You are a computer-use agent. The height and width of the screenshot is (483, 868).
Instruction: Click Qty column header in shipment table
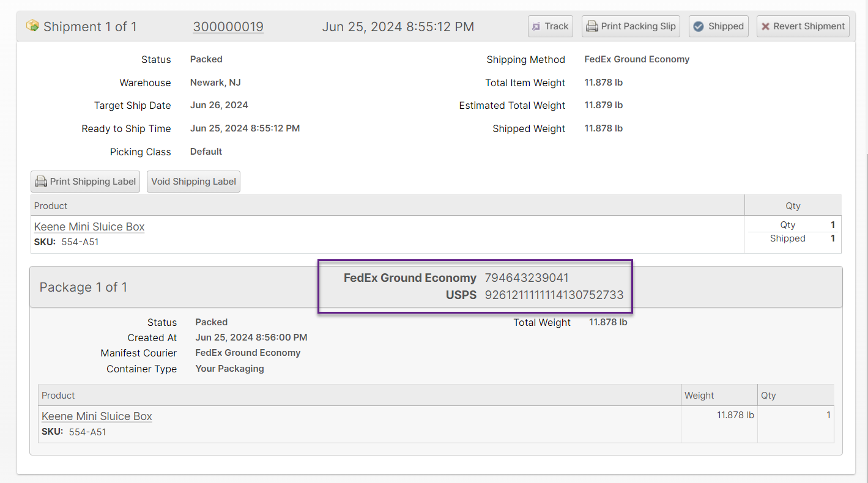point(793,206)
